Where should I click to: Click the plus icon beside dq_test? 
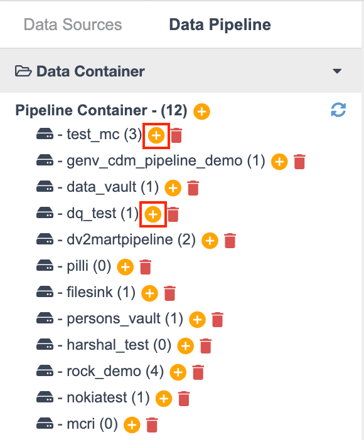pyautogui.click(x=153, y=214)
